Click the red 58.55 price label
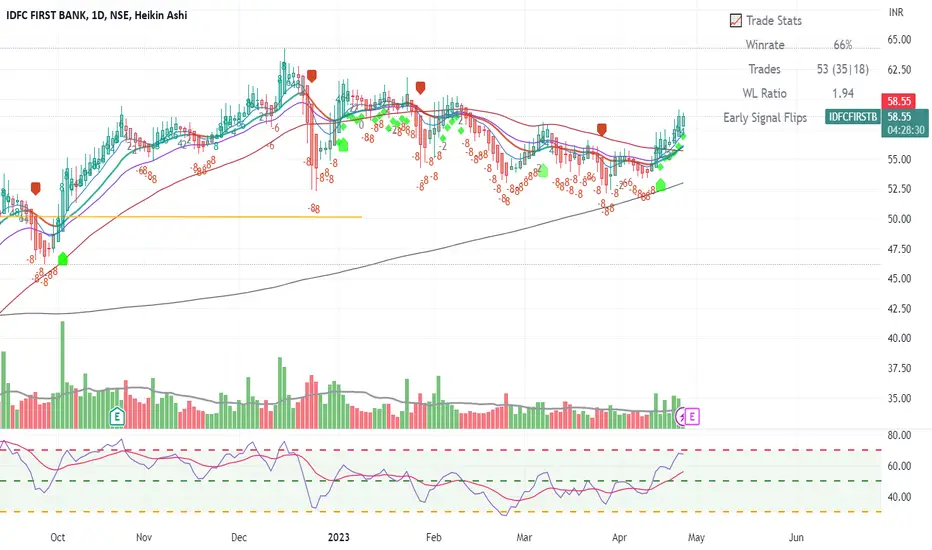This screenshot has height=550, width=932. click(899, 101)
